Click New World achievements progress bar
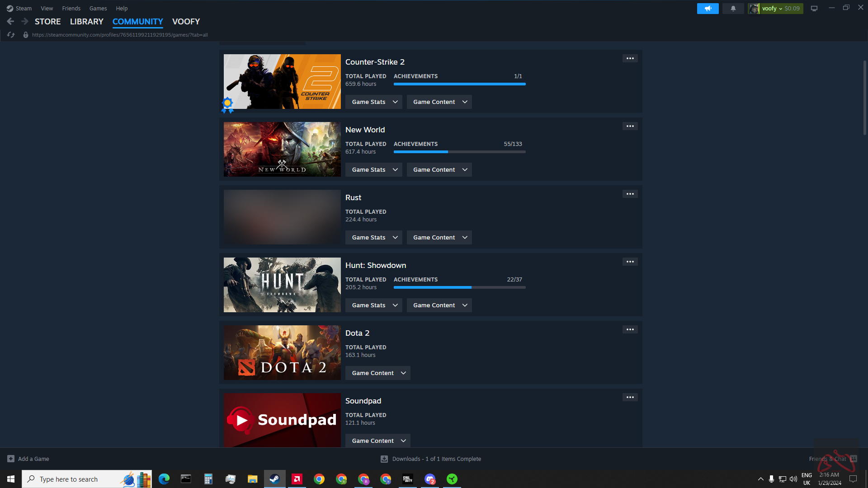 459,152
